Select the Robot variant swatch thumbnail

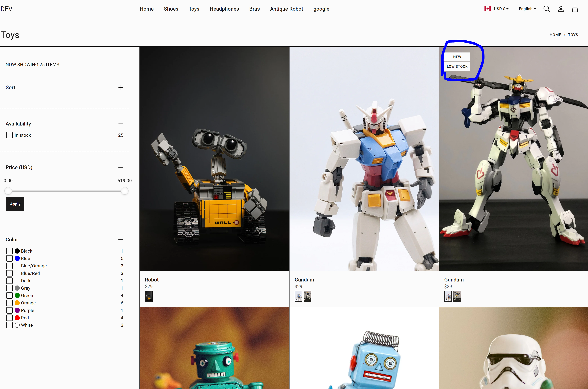click(x=149, y=296)
